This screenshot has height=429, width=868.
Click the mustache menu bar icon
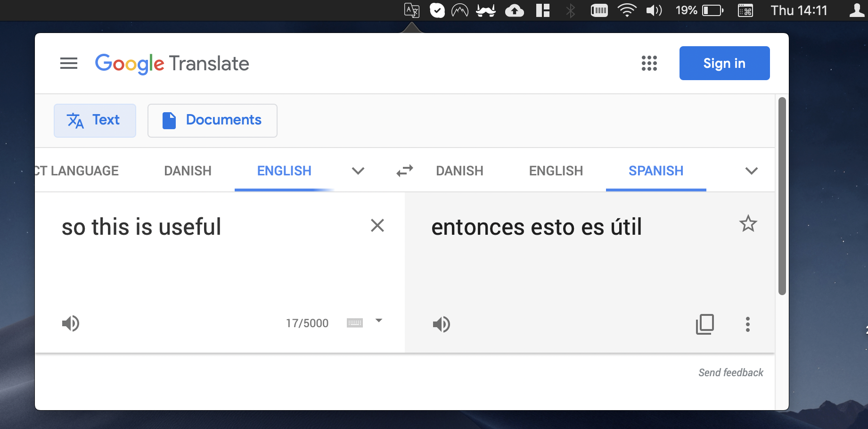coord(486,10)
